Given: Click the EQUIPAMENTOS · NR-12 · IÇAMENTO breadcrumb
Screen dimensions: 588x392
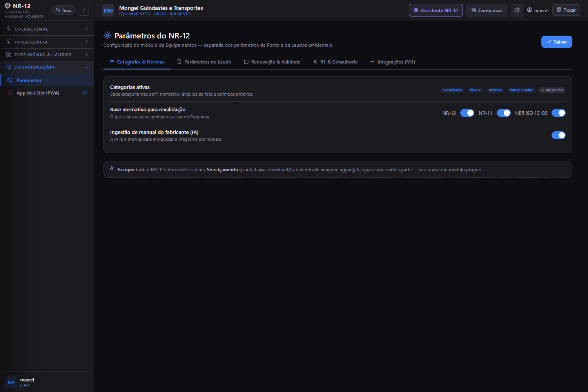Looking at the screenshot, I should pos(155,14).
